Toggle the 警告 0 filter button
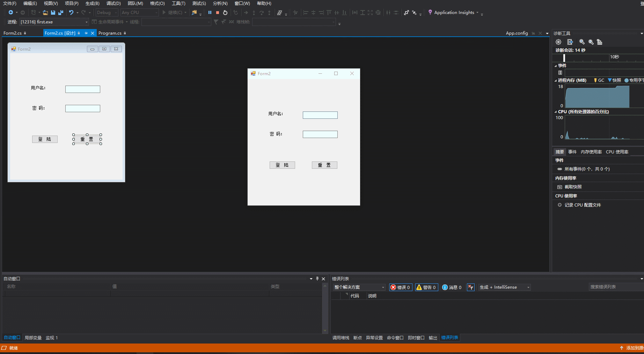Screen dimensions: 644x354 pos(426,287)
